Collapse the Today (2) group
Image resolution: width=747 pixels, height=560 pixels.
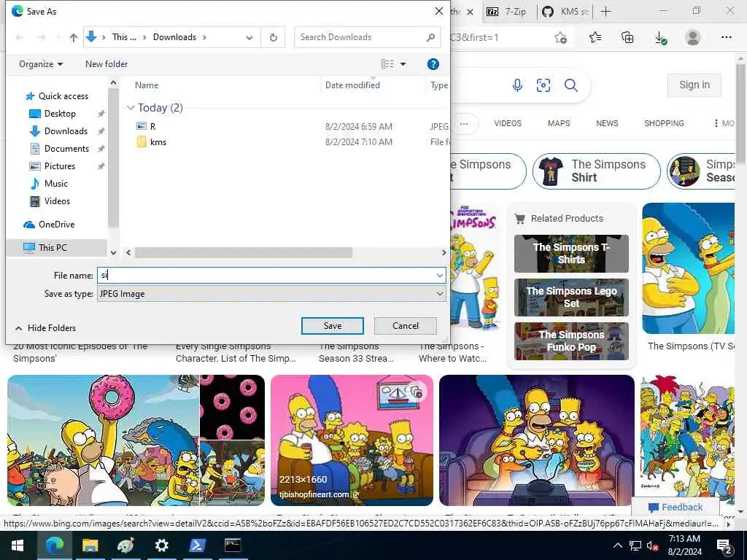click(x=131, y=108)
